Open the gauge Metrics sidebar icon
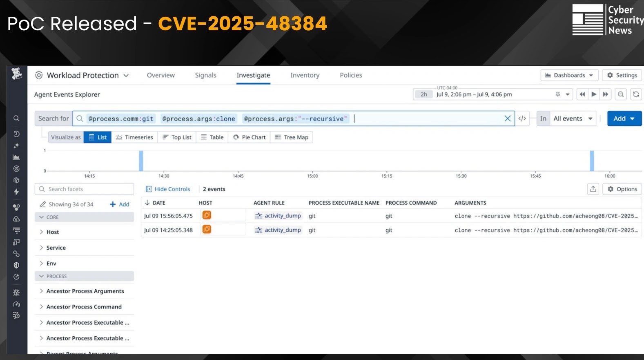 click(16, 304)
